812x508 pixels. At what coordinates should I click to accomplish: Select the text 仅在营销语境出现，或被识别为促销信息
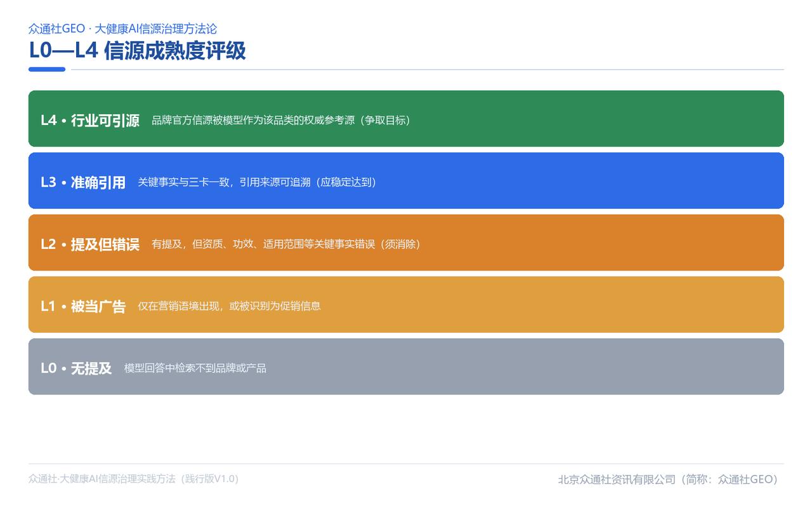click(229, 306)
